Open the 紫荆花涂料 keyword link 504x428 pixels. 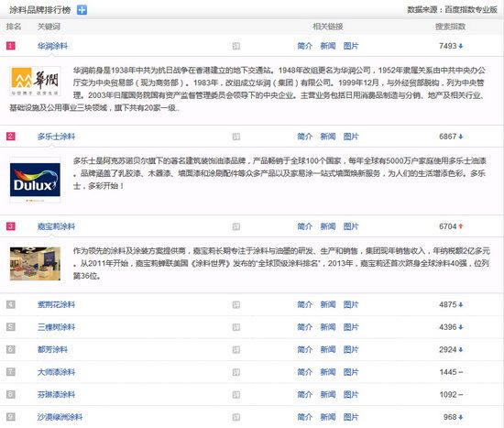[56, 304]
